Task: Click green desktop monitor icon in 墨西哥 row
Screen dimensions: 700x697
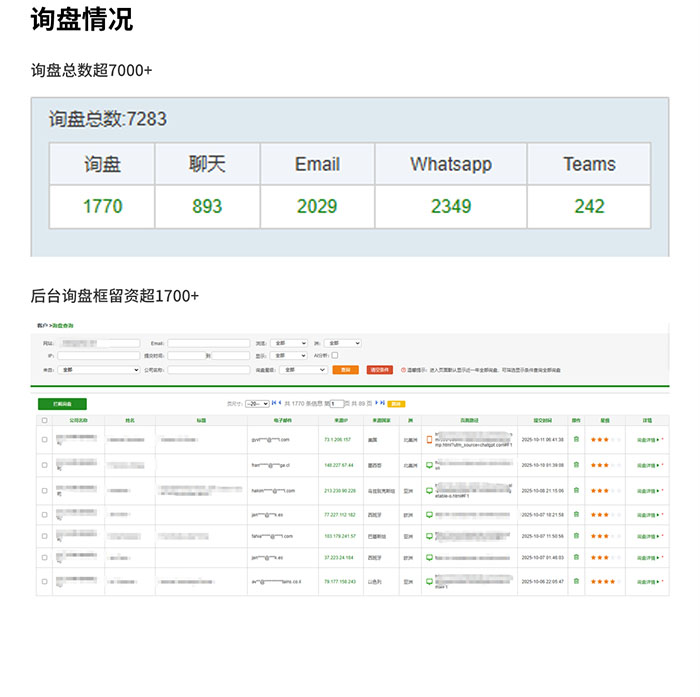Action: pyautogui.click(x=429, y=465)
